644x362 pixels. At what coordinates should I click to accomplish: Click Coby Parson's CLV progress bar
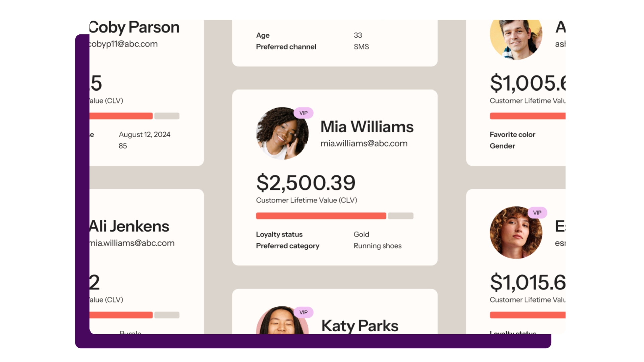click(x=134, y=116)
